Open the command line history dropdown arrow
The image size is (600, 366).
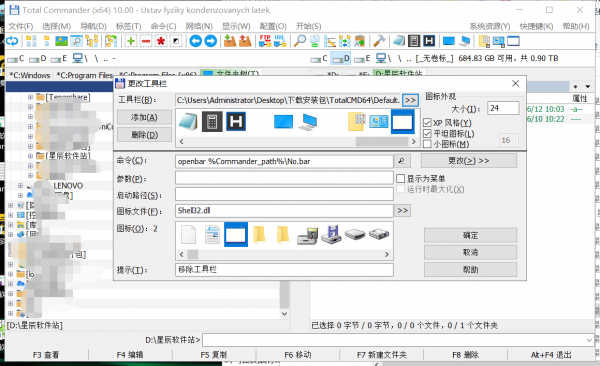[589, 340]
